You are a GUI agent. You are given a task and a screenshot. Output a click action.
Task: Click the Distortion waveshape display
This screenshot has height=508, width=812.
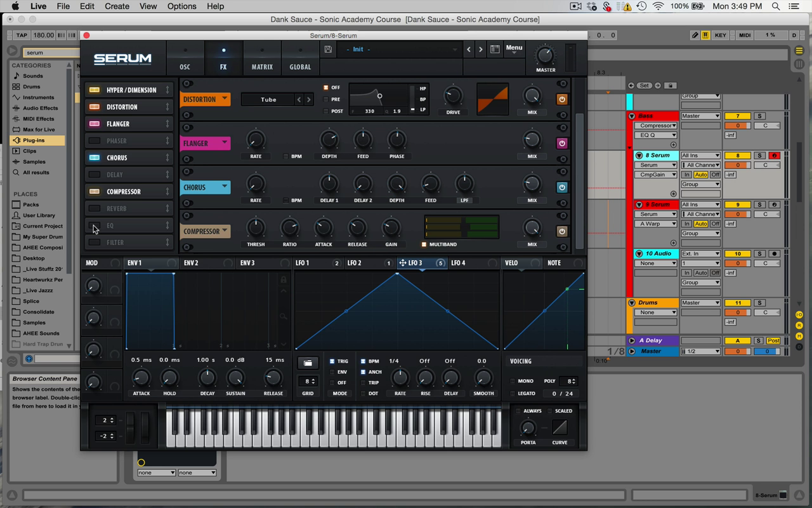click(492, 99)
